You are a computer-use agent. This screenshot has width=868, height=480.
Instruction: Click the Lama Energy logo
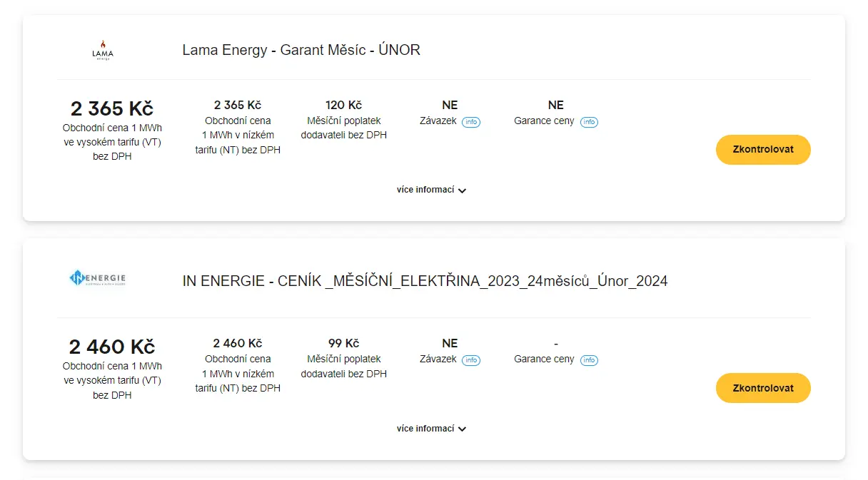point(103,50)
